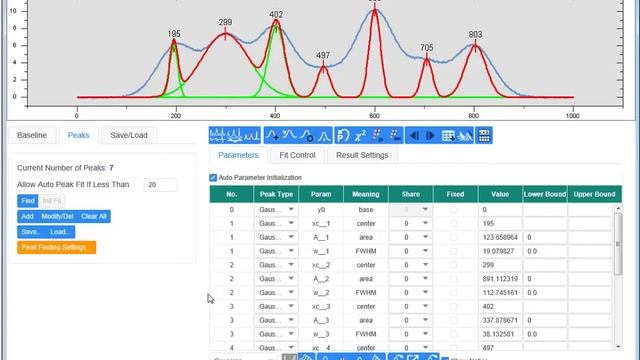Open the Result Settings tab

[x=362, y=156]
